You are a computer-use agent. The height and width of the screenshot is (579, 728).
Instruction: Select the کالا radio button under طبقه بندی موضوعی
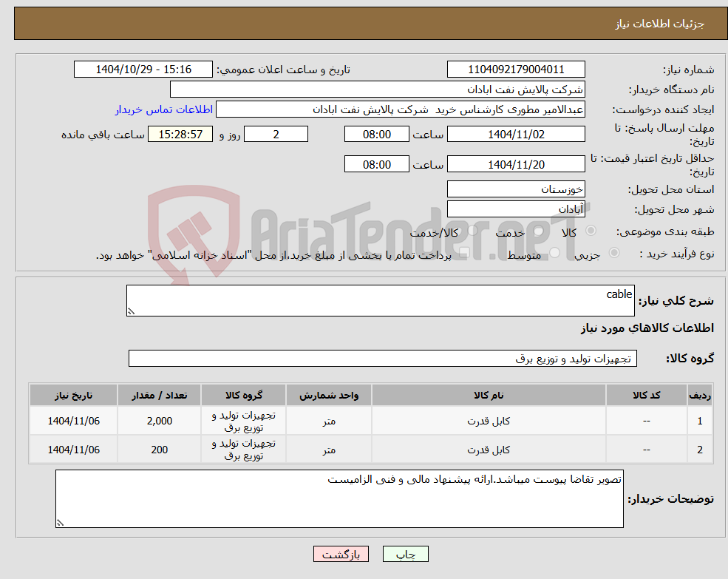590,231
